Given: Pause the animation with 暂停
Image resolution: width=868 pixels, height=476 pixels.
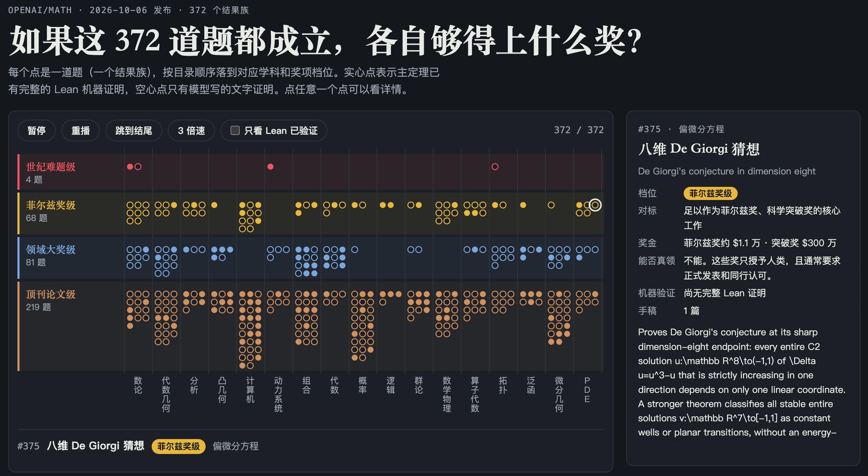Looking at the screenshot, I should (37, 131).
